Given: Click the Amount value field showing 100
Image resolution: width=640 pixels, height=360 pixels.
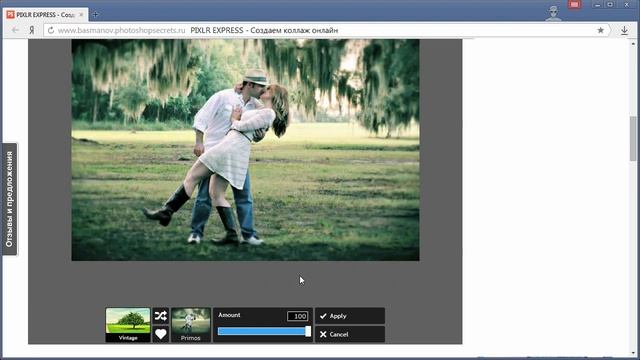Looking at the screenshot, I should [x=298, y=316].
